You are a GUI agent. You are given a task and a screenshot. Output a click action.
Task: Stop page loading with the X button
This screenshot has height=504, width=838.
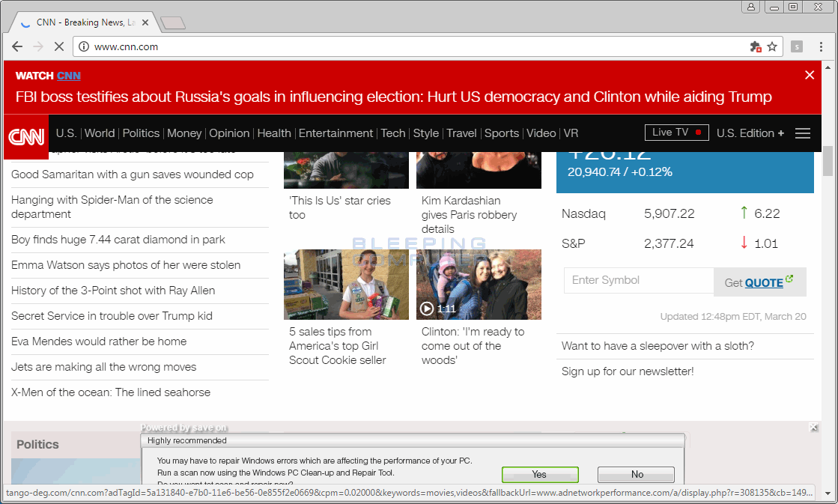(x=59, y=46)
